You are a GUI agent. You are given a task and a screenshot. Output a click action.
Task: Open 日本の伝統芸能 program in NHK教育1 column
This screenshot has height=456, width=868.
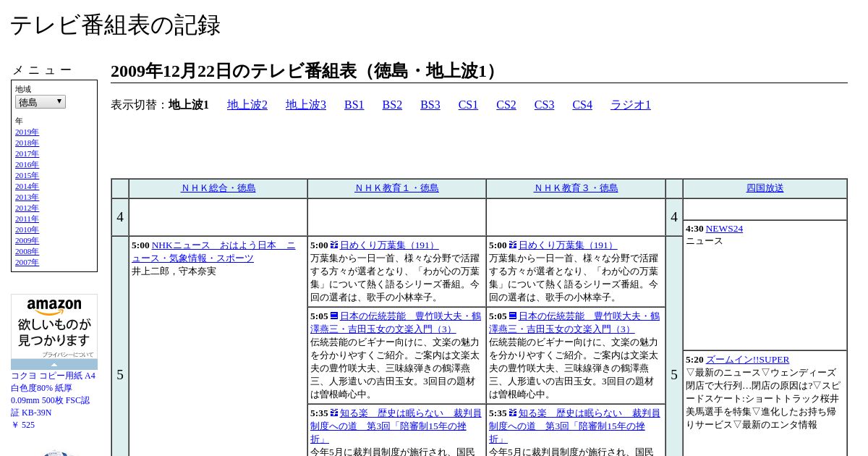click(396, 322)
